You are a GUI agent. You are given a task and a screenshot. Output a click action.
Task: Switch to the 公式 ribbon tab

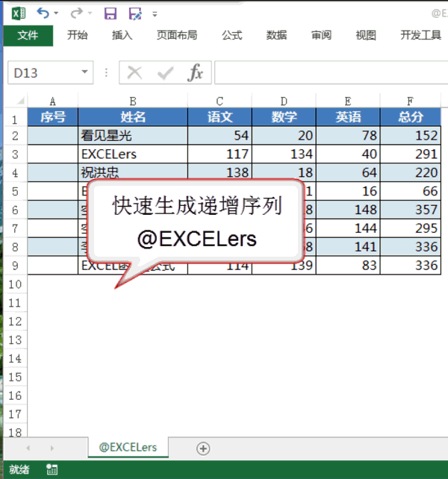231,35
